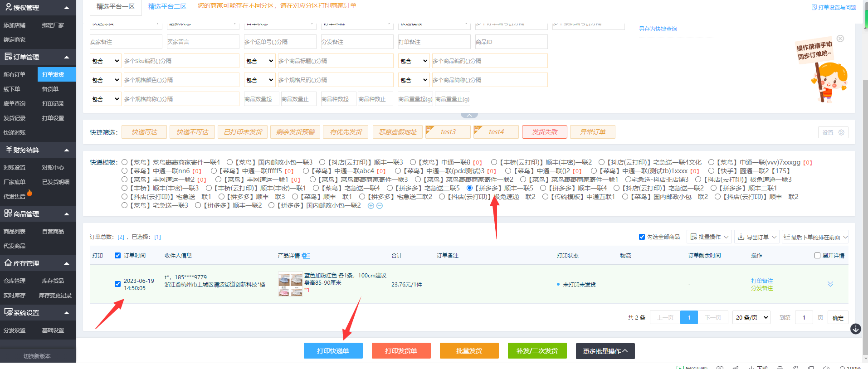
Task: Click the scroll-to-bottom down arrow circle icon
Action: pos(855,329)
